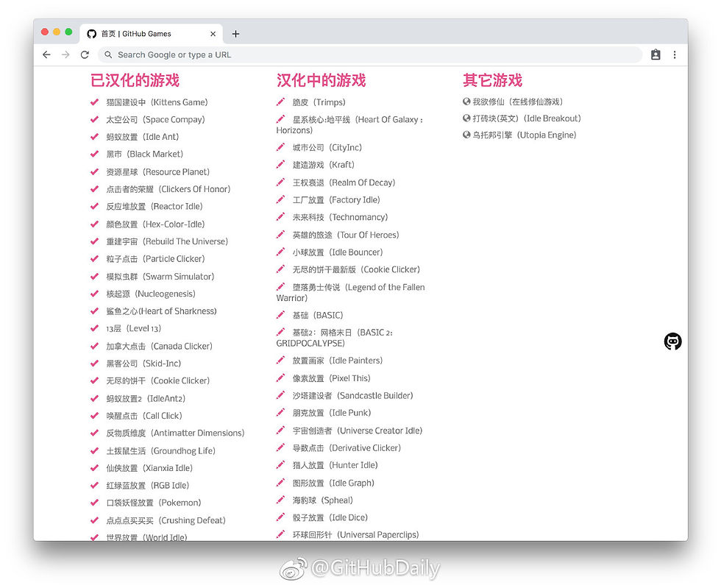Open the Legend of the Fallen Warrior link
The height and width of the screenshot is (588, 721).
pyautogui.click(x=350, y=292)
